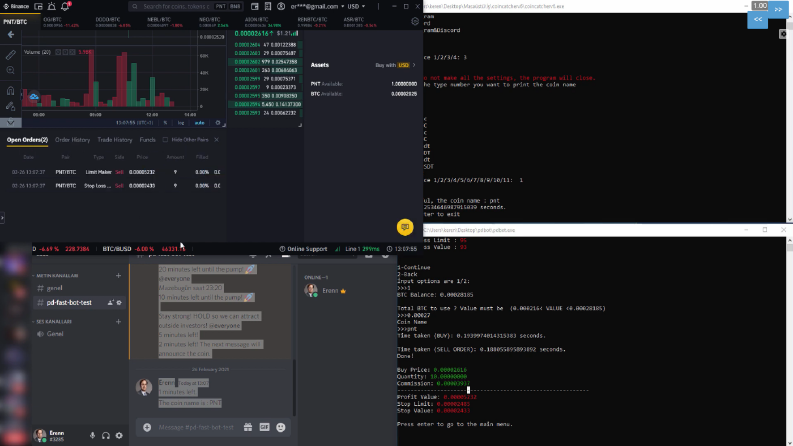Open the orders document icon in Binance top bar
793x446 pixels.
point(268,7)
